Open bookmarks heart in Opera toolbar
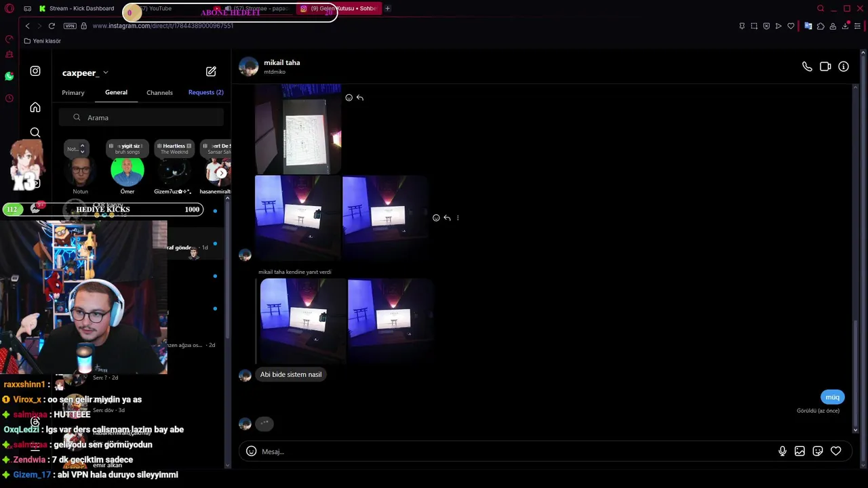The width and height of the screenshot is (868, 488). pyautogui.click(x=791, y=26)
